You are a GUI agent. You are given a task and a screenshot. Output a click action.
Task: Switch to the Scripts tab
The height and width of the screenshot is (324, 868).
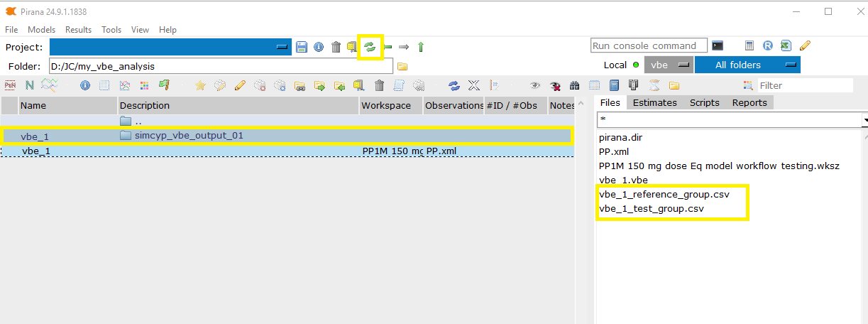(x=704, y=102)
